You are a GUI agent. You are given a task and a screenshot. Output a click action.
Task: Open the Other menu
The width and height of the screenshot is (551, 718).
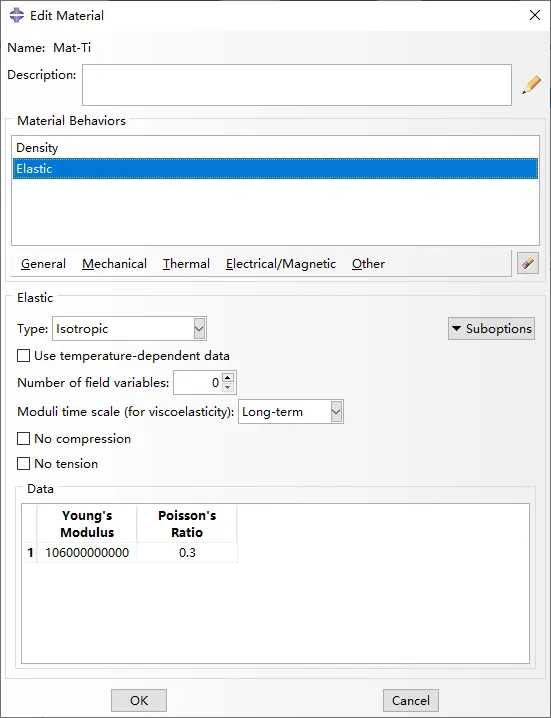click(368, 264)
